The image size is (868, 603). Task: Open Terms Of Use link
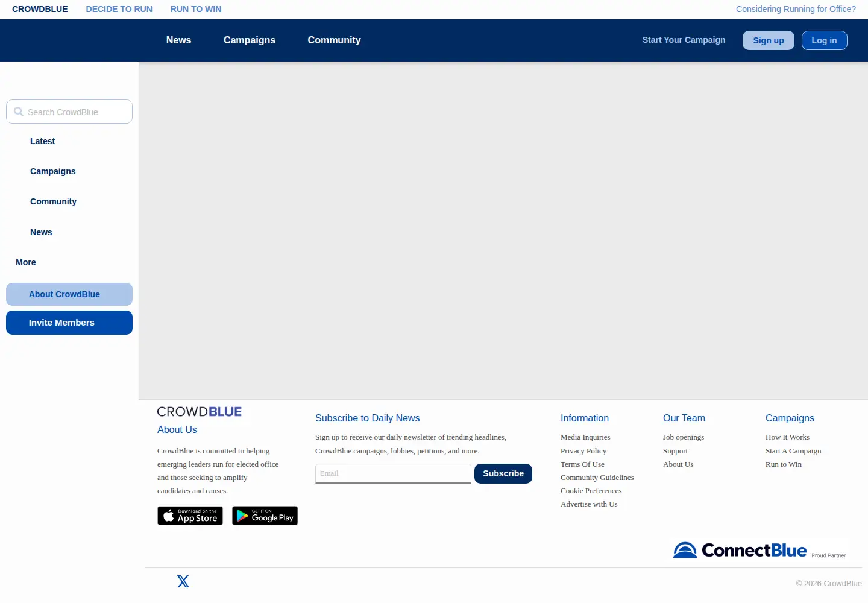(x=582, y=464)
